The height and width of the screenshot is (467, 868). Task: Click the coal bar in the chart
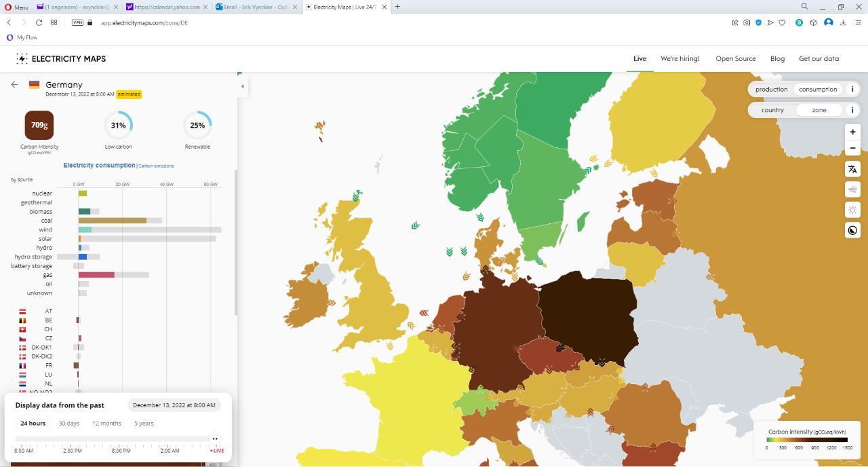click(x=113, y=221)
